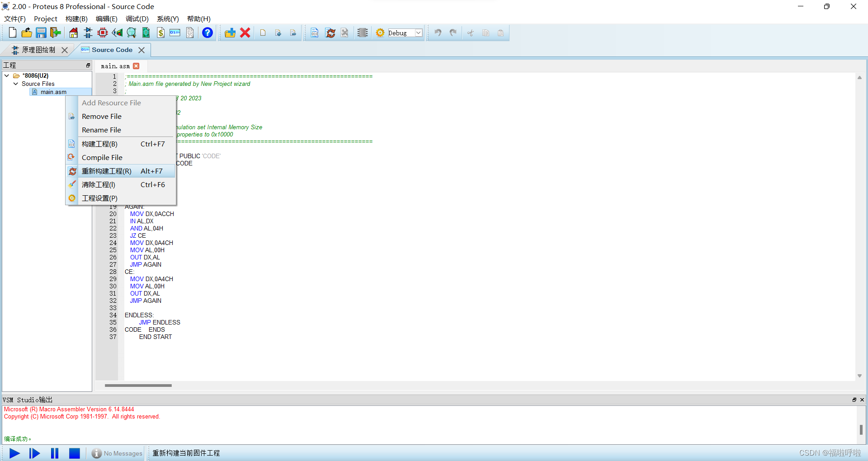
Task: Collapse the 8086(U2) project tree node
Action: [7, 75]
